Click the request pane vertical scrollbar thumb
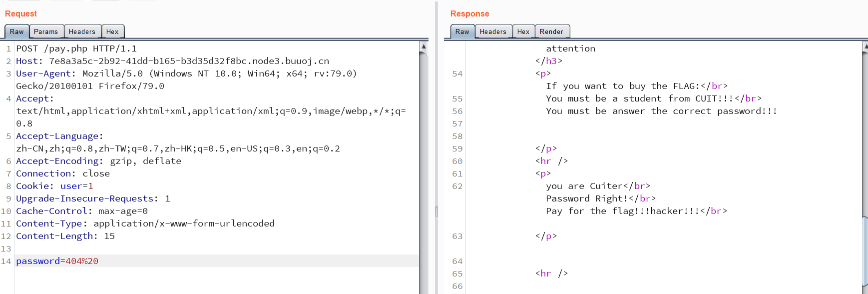 point(424,170)
